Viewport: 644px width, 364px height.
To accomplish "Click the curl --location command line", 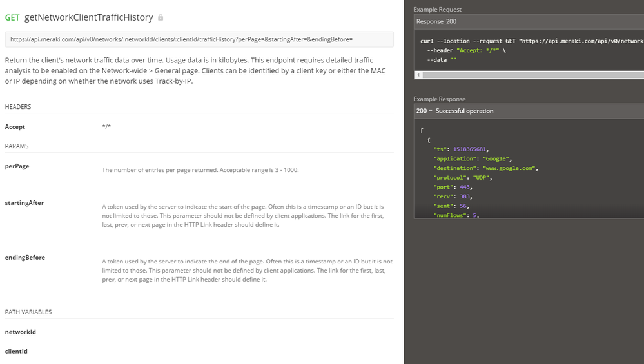I will click(532, 41).
